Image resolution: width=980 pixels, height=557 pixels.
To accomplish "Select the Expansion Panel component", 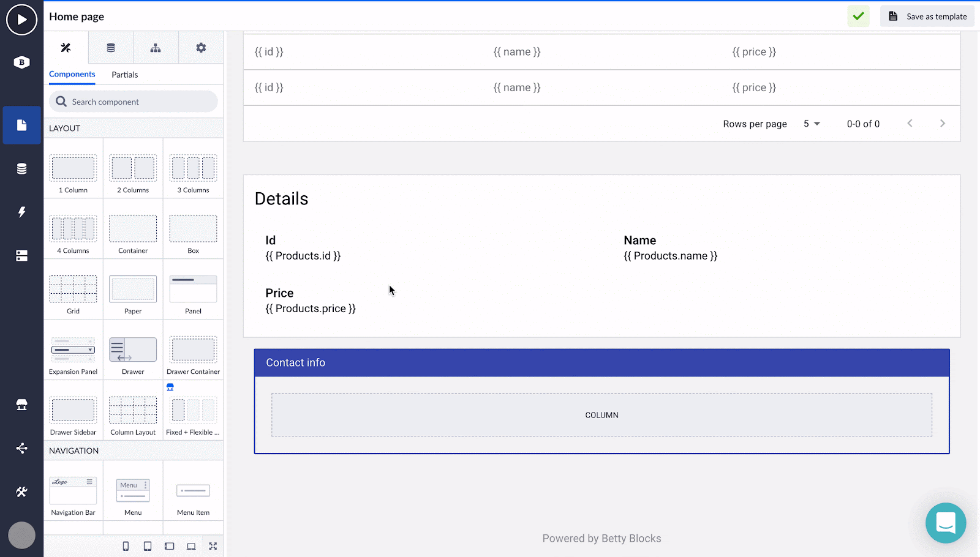I will pos(73,350).
